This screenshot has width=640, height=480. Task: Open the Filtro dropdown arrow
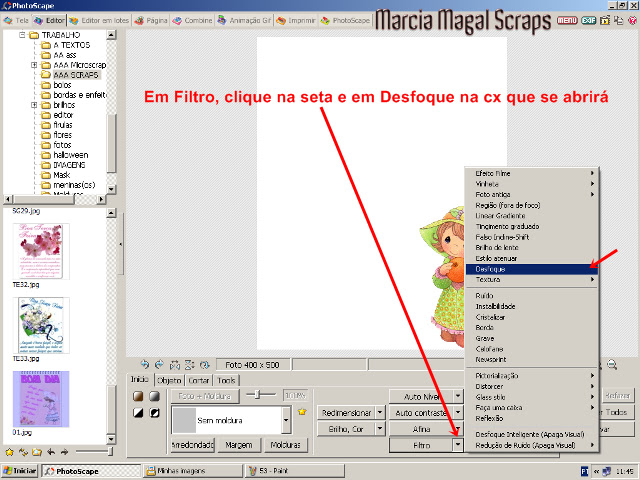(x=458, y=445)
